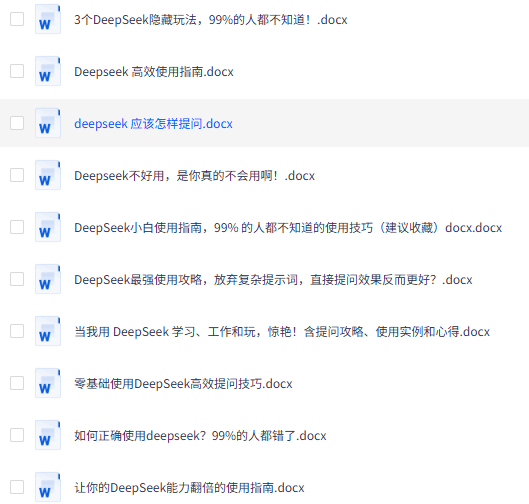Select checkbox for 让你的DeepSeek能力翻倍 file

(x=17, y=487)
